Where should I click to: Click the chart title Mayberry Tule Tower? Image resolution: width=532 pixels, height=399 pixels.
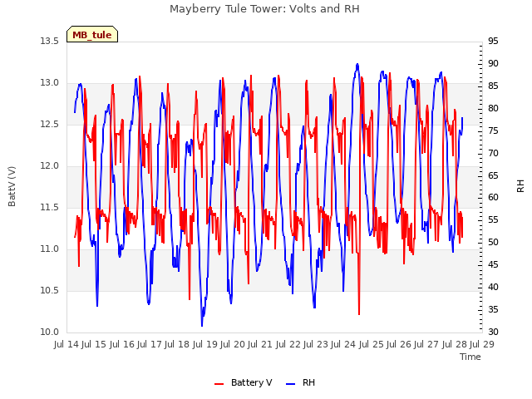pos(264,9)
